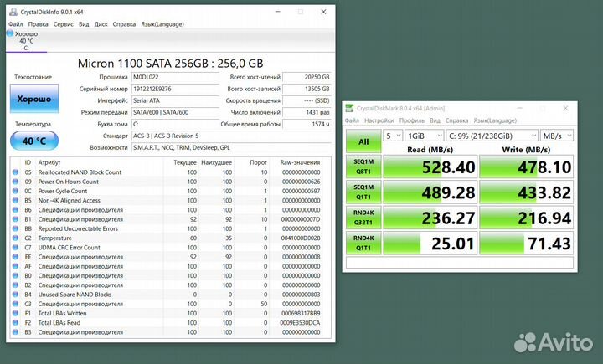This screenshot has width=603, height=364.
Task: Click the firmware field M0DL022
Action: (175, 77)
